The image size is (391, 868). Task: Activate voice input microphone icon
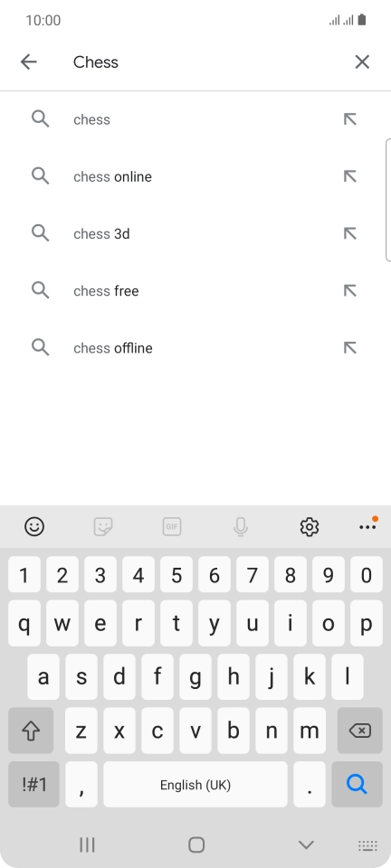(241, 526)
